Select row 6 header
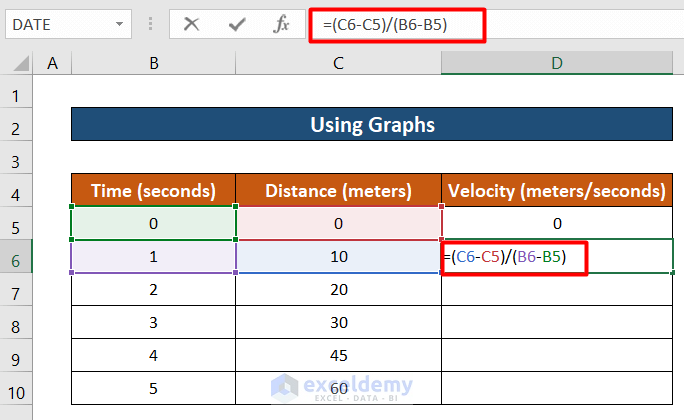684x420 pixels. coord(17,258)
